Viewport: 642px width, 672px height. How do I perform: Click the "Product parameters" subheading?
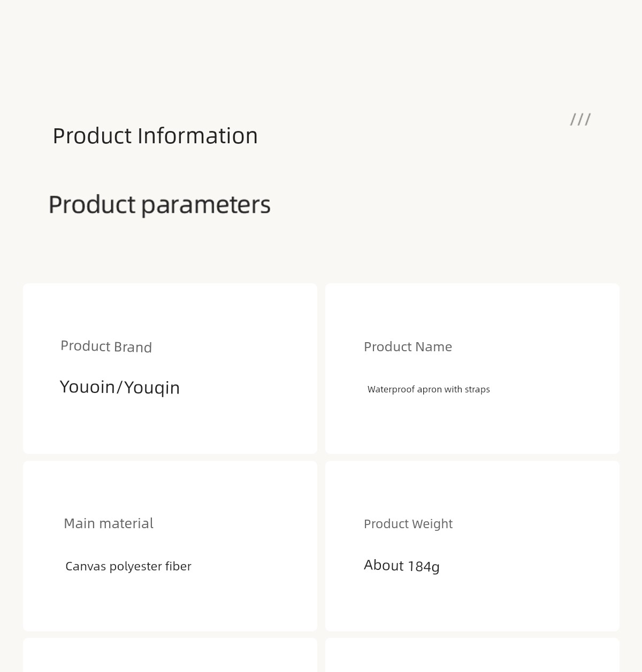pos(159,205)
